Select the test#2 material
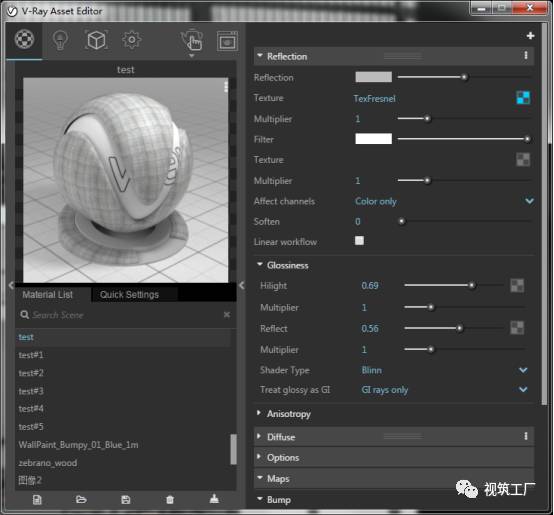 pyautogui.click(x=123, y=373)
